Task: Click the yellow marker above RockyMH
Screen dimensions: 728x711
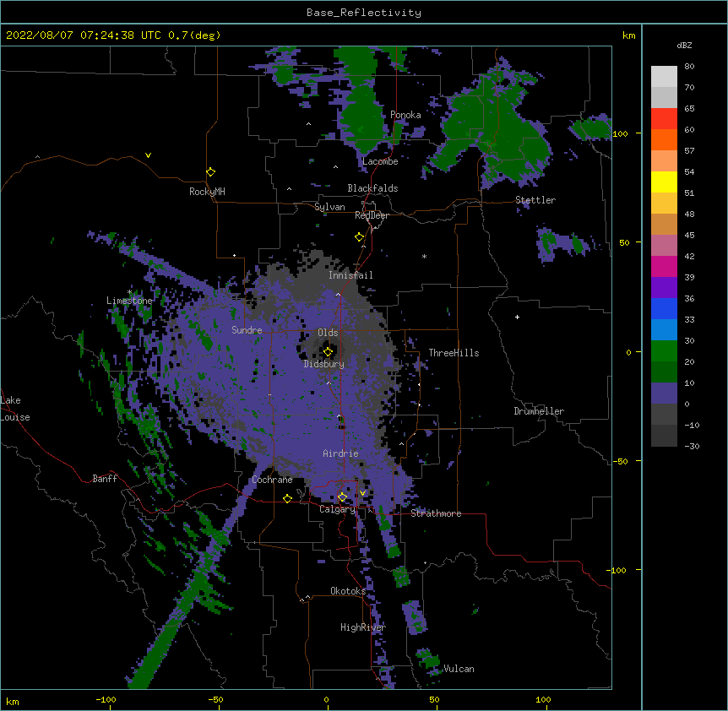Action: [210, 171]
